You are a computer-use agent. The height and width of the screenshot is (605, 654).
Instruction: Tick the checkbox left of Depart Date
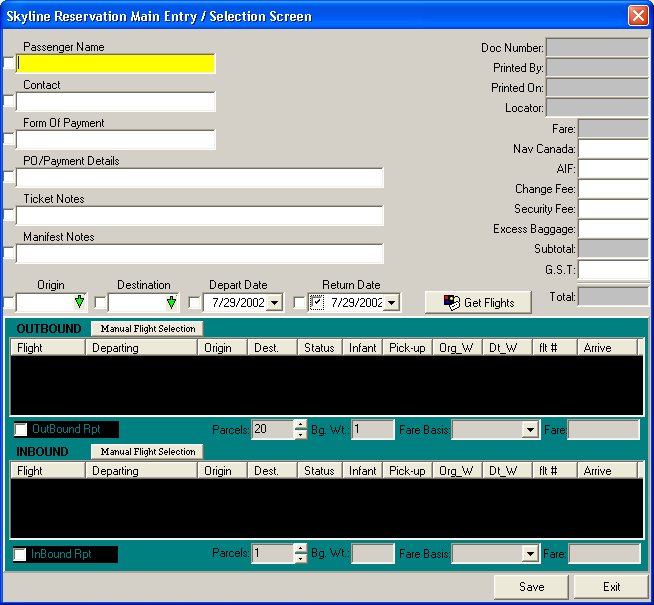(194, 302)
